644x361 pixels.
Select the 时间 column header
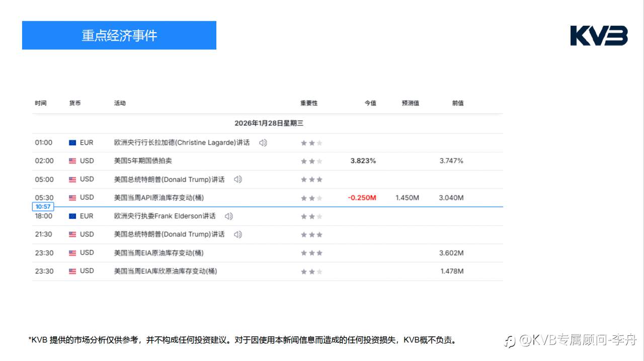pos(41,103)
